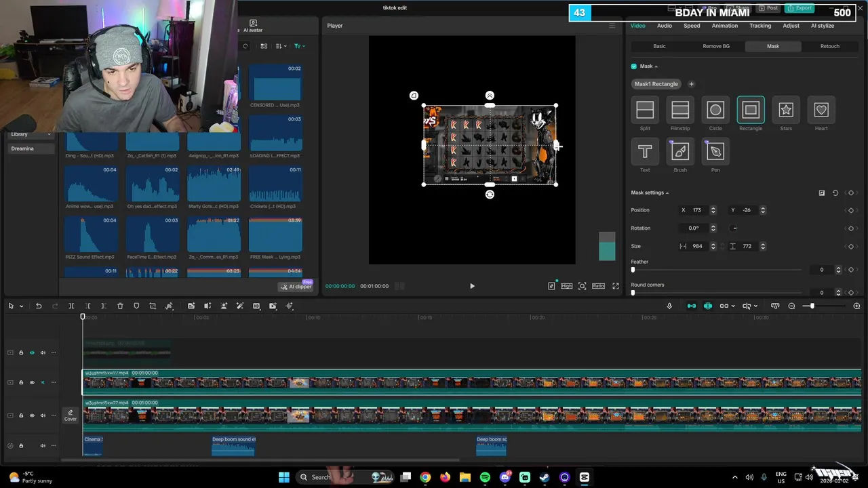Click the split clip tool in timeline toolbar
The height and width of the screenshot is (488, 868).
pos(71,306)
